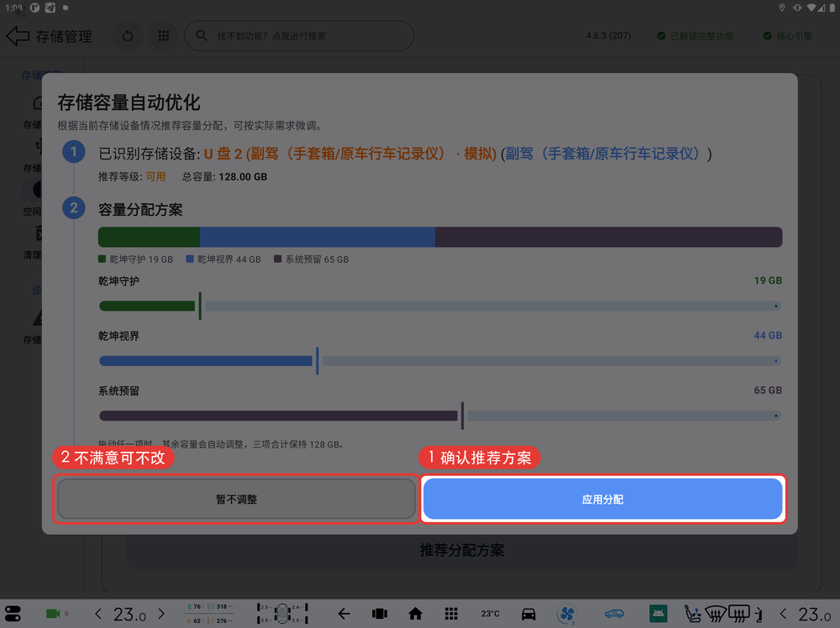Click 总容量 128.00 GB text
840x628 pixels.
(224, 176)
